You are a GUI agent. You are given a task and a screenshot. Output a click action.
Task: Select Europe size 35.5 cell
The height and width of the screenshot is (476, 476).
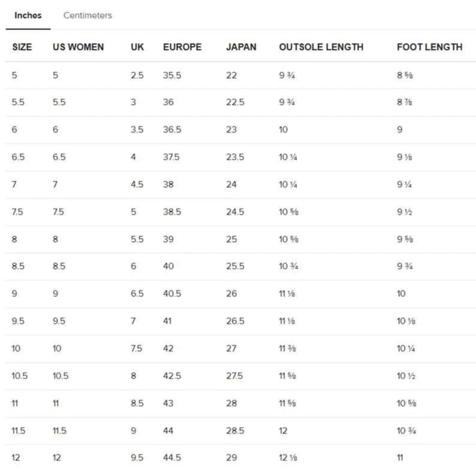coord(172,76)
